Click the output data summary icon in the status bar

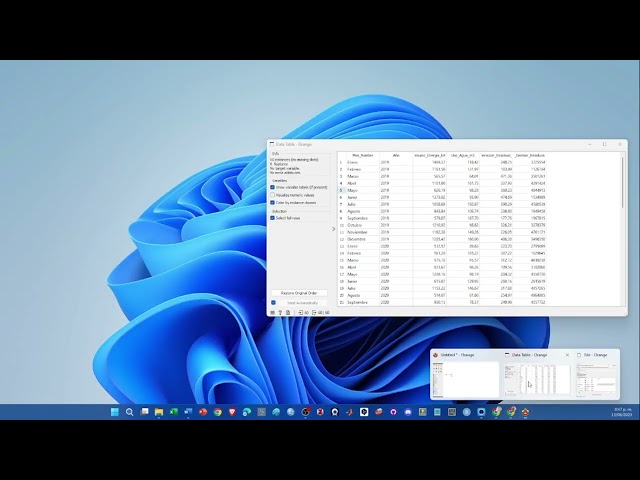[320, 313]
